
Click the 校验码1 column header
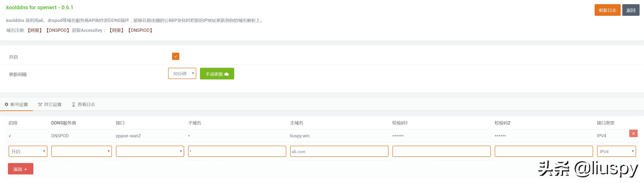click(x=400, y=123)
